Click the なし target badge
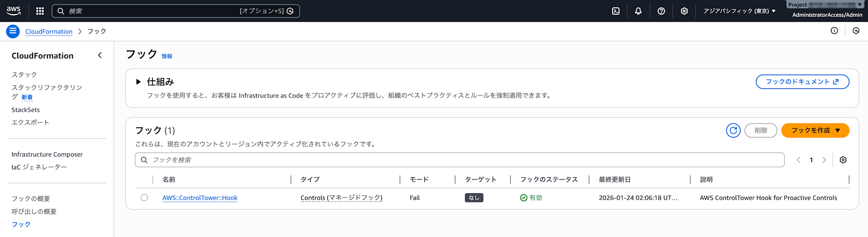 [474, 198]
